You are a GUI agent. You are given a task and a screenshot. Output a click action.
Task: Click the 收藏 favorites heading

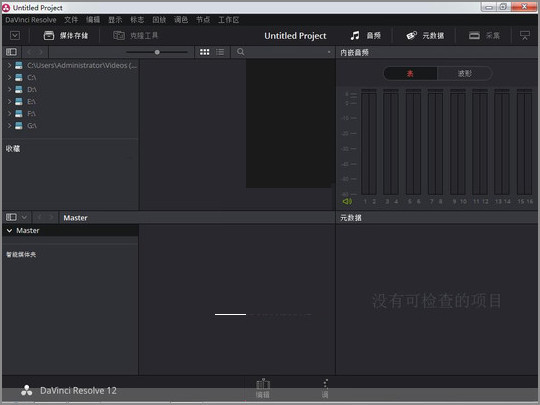[13, 148]
